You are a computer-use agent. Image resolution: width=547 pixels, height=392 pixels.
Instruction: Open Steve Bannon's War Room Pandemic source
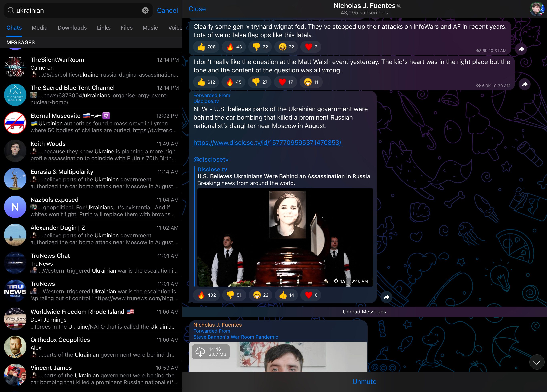(x=236, y=337)
